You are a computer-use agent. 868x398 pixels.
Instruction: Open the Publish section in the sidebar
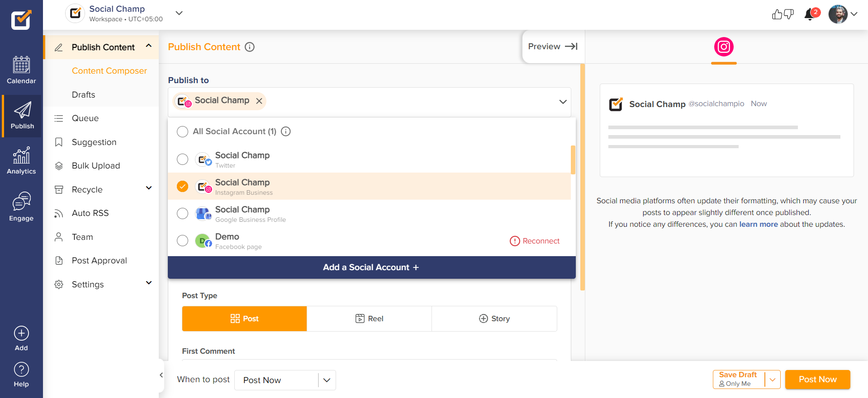[22, 116]
